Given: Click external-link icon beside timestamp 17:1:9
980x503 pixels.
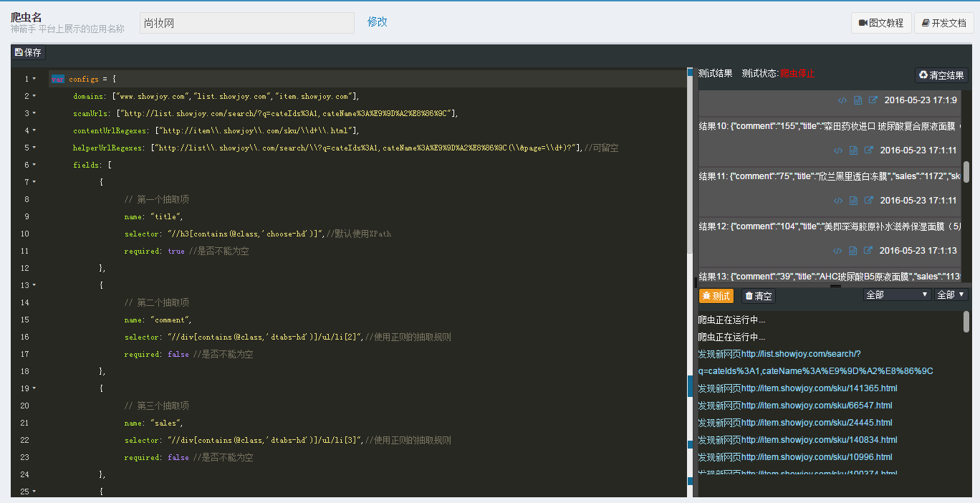Looking at the screenshot, I should 873,100.
